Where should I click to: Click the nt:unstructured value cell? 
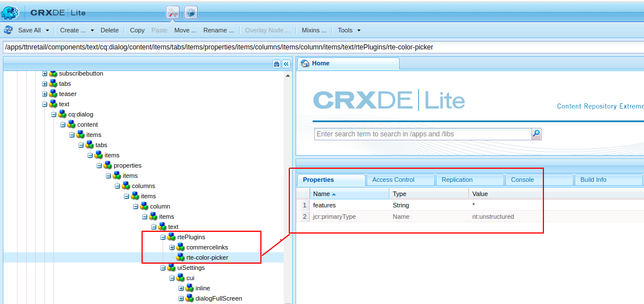(493, 216)
